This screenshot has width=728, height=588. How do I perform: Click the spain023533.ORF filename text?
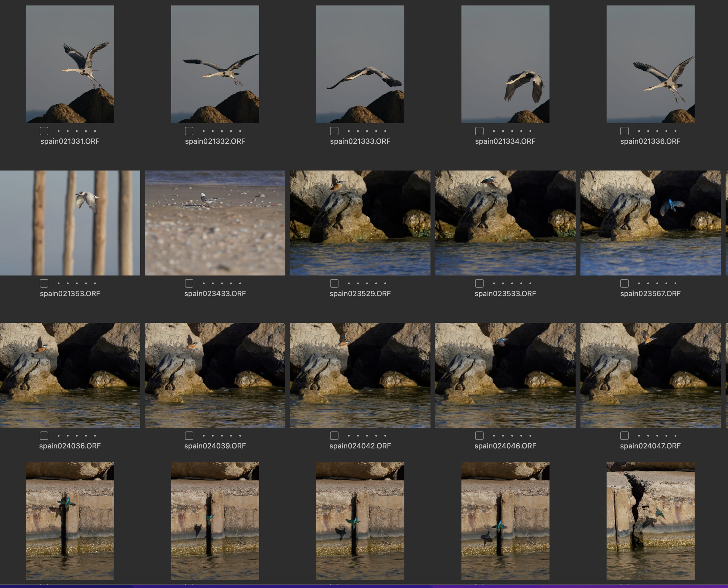505,294
